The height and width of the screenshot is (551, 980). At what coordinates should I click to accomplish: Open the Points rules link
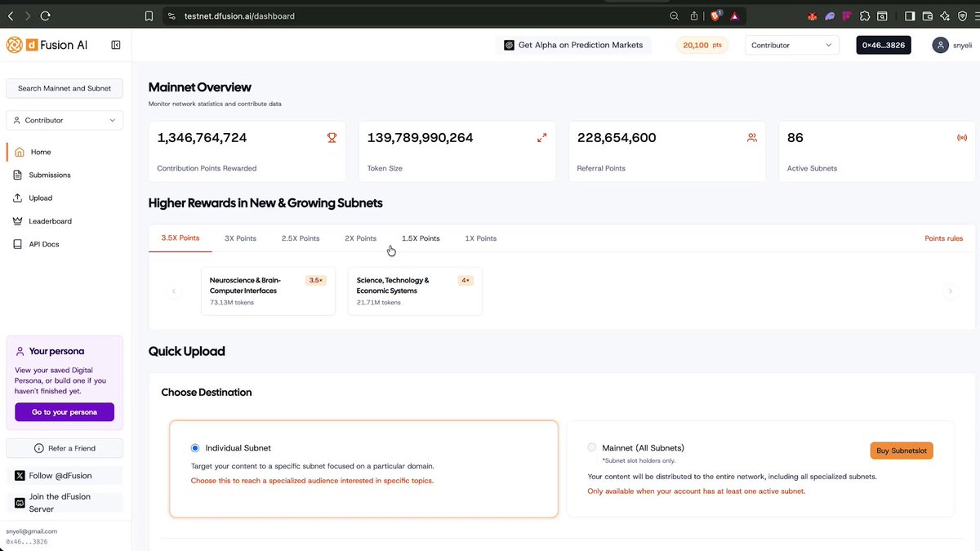pos(943,238)
